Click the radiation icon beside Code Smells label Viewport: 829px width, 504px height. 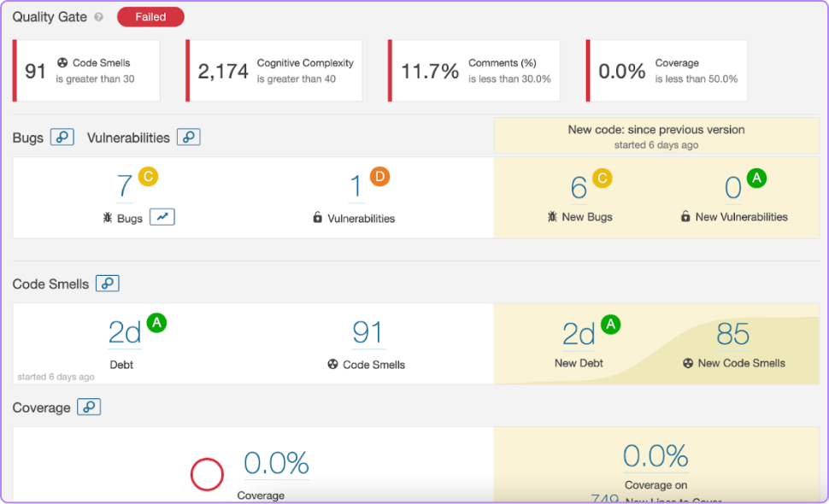332,364
